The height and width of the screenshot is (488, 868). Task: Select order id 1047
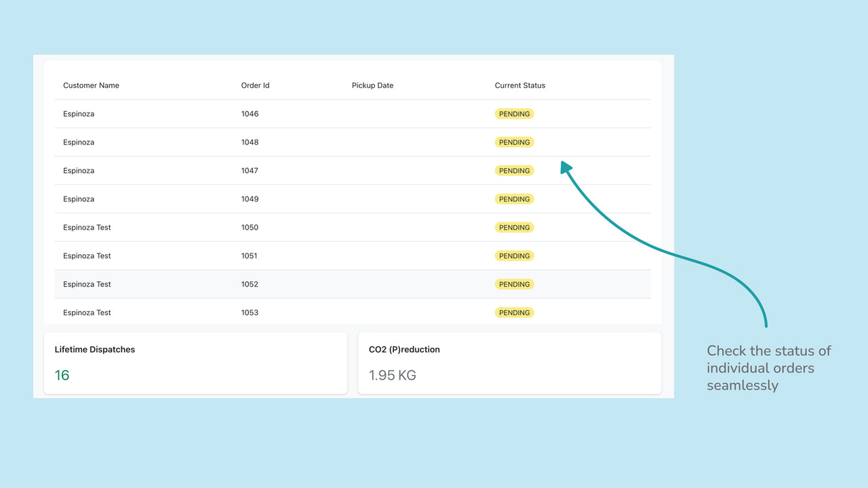click(x=250, y=171)
